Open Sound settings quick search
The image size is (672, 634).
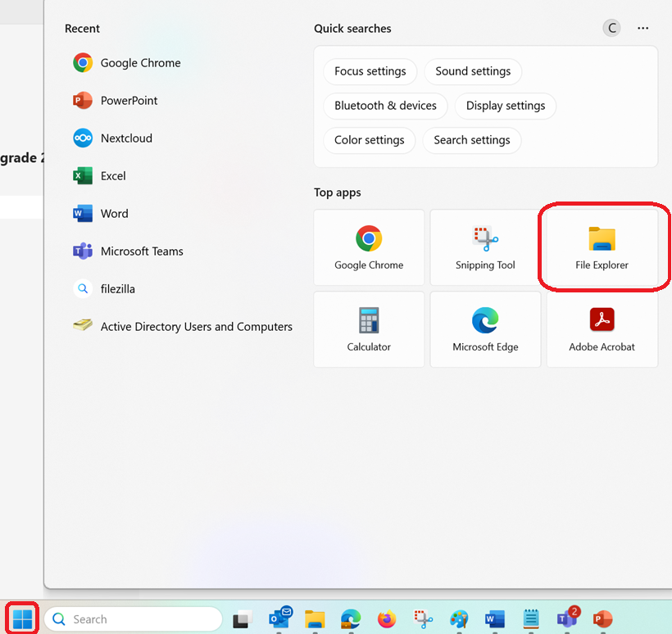[x=473, y=71]
